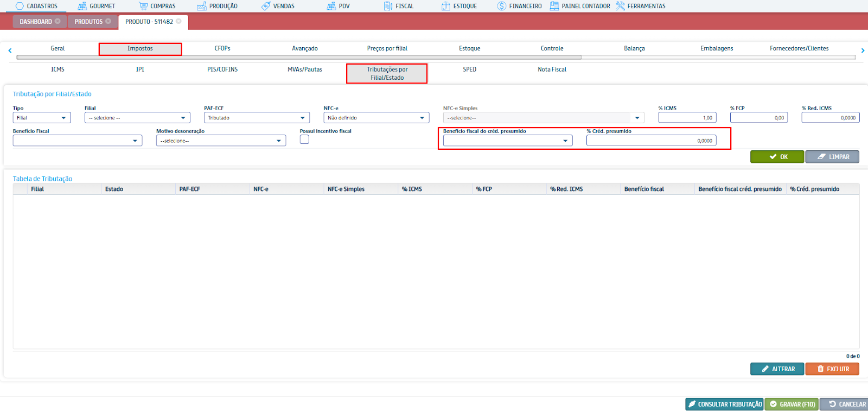The height and width of the screenshot is (412, 868).
Task: Open the Nota Fiscal sub-tab
Action: coord(552,69)
